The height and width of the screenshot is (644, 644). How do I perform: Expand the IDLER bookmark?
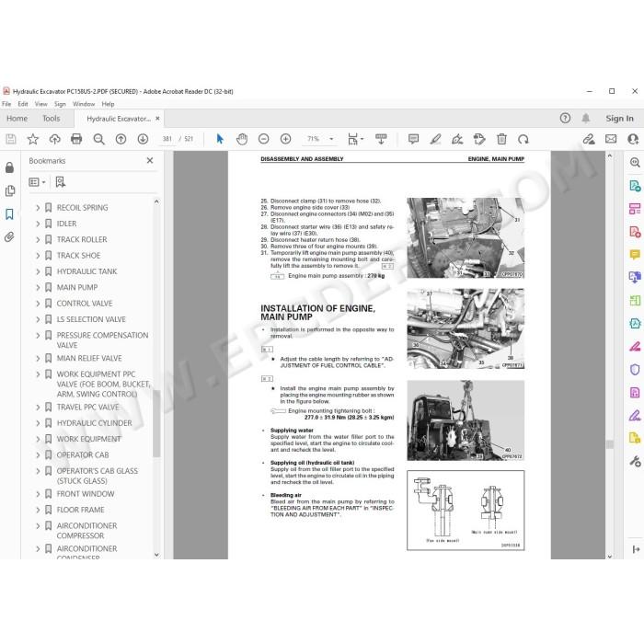(38, 224)
